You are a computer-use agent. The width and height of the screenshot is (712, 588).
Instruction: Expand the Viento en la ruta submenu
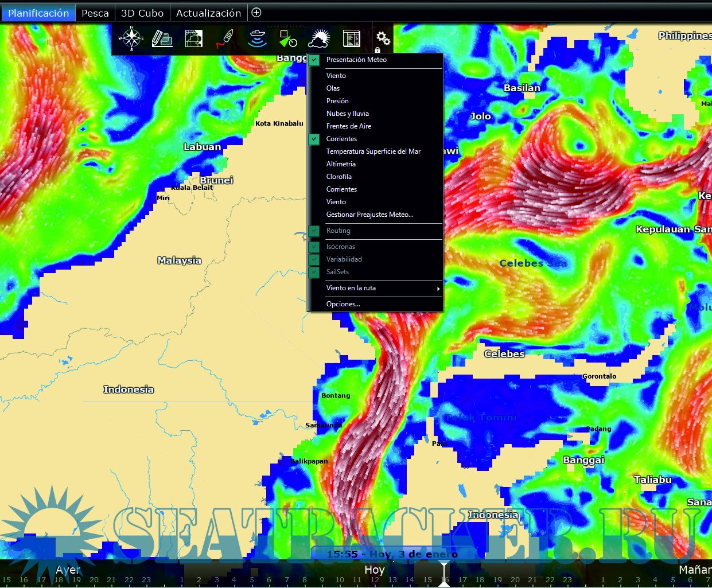click(376, 288)
